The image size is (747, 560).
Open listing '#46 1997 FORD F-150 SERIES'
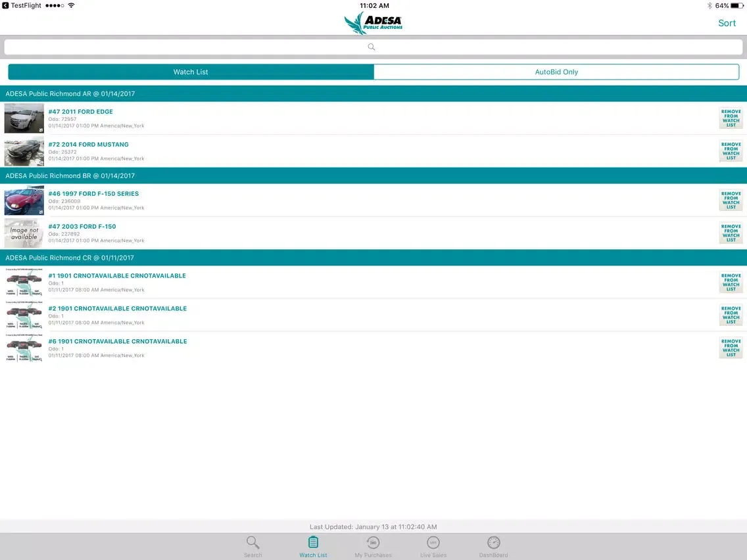point(93,193)
